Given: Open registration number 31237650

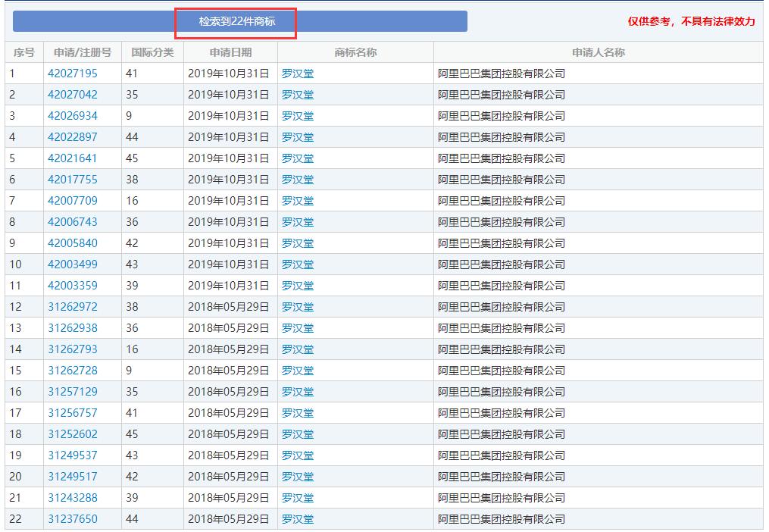Looking at the screenshot, I should (x=73, y=519).
